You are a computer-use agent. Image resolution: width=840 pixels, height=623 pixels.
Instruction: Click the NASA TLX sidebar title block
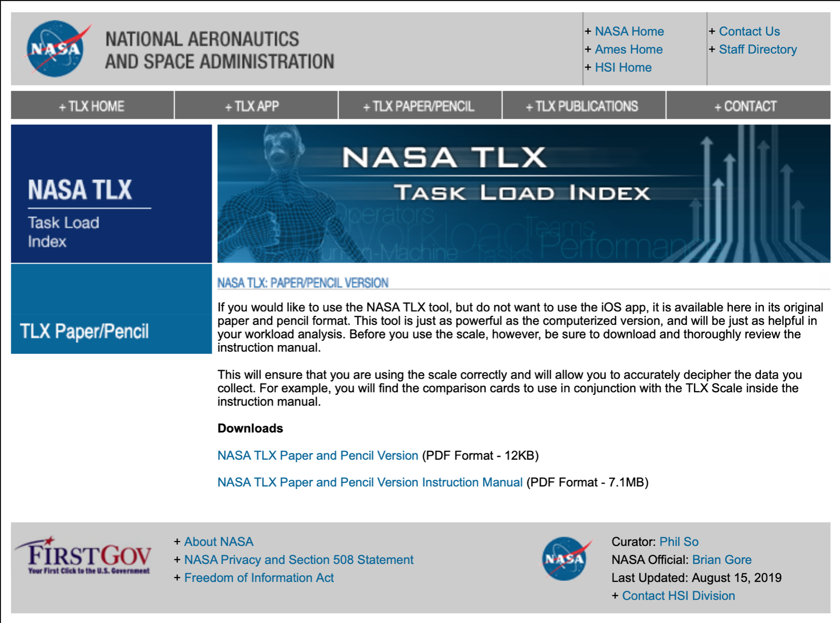coord(111,194)
